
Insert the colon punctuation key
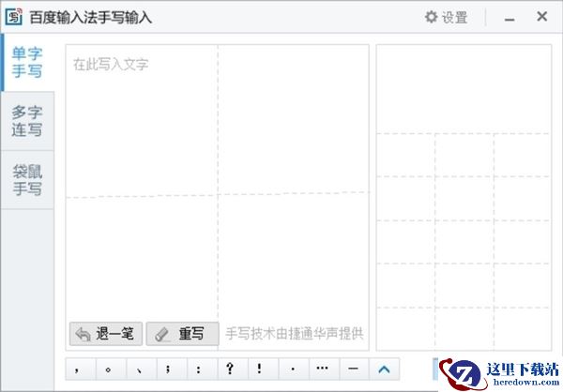(203, 369)
